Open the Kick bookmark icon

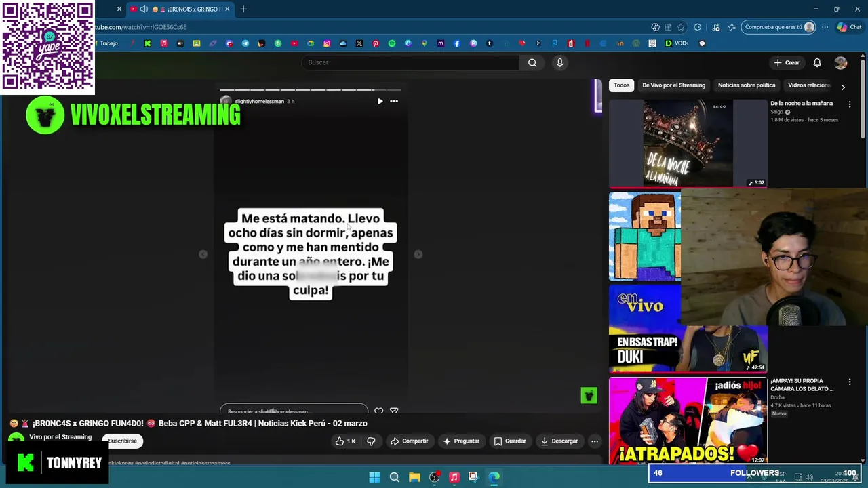(x=147, y=43)
